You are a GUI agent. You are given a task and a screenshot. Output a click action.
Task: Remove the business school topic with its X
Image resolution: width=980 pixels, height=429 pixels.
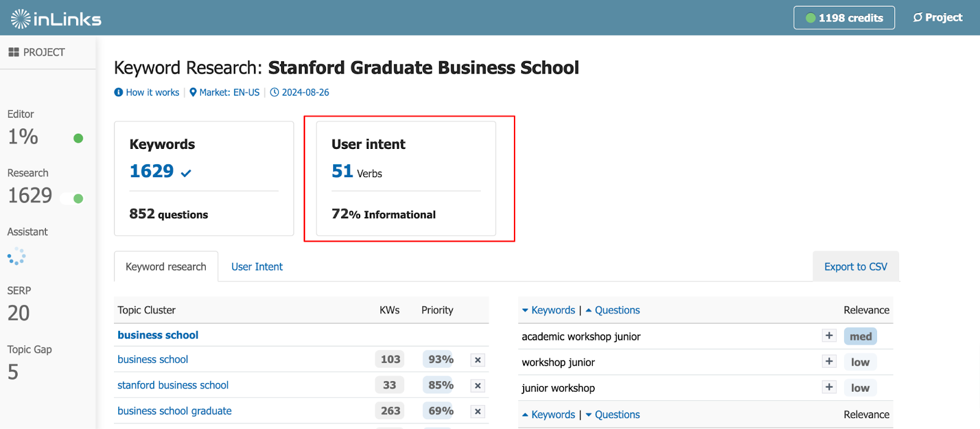pyautogui.click(x=478, y=360)
